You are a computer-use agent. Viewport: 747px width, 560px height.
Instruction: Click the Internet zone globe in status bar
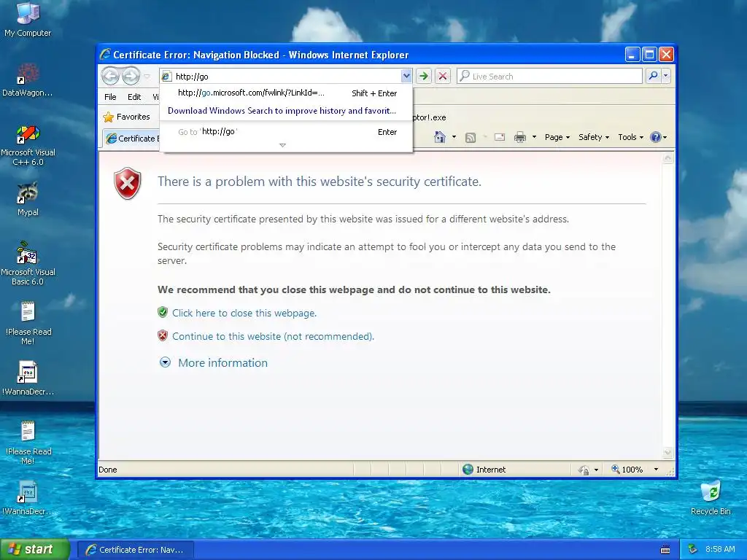point(468,469)
